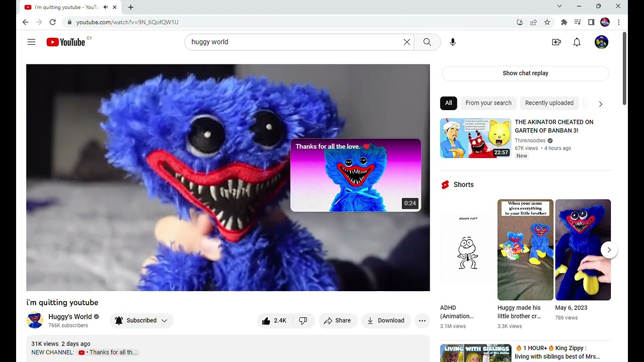Viewport: 644px width, 362px height.
Task: Run search with magnifier button
Action: pyautogui.click(x=427, y=42)
